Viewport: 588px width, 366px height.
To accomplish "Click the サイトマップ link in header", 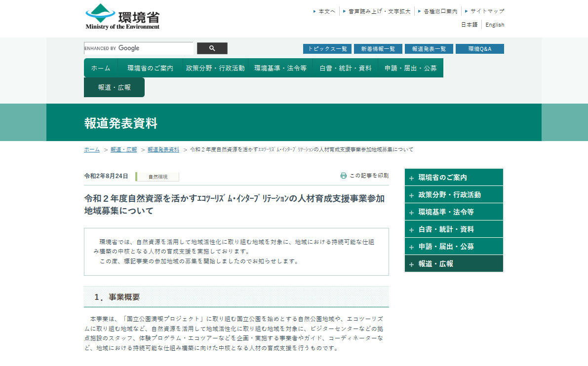I will (487, 11).
